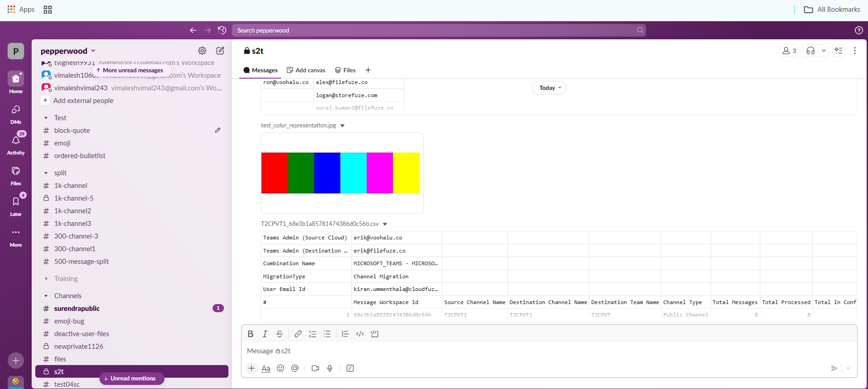The image size is (868, 389).
Task: Toggle strikethrough formatting in composer
Action: [280, 334]
